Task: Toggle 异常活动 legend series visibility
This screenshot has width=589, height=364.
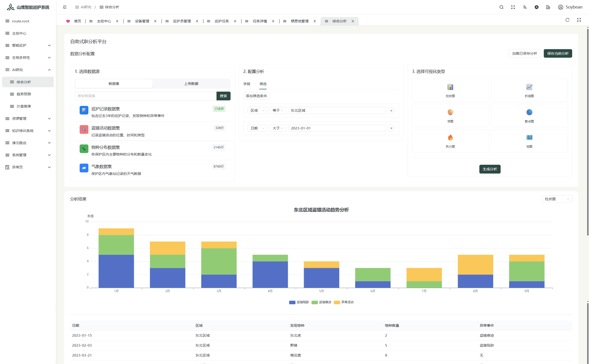Action: coord(343,302)
